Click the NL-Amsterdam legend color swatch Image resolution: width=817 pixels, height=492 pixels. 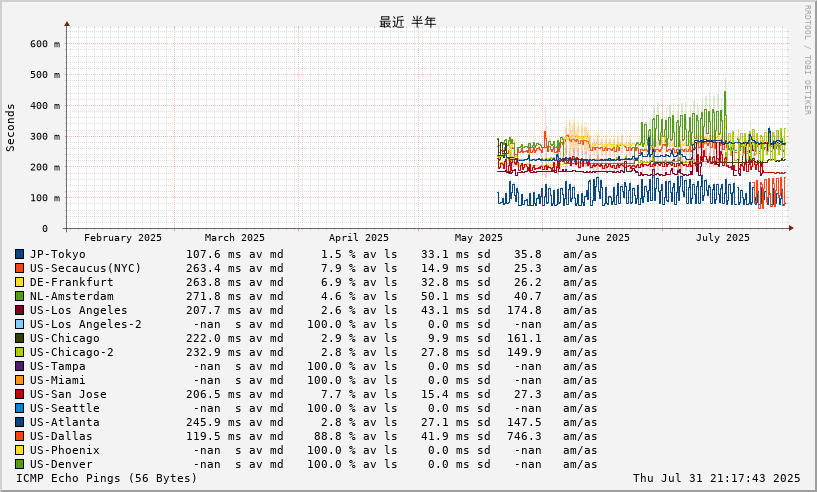[19, 296]
